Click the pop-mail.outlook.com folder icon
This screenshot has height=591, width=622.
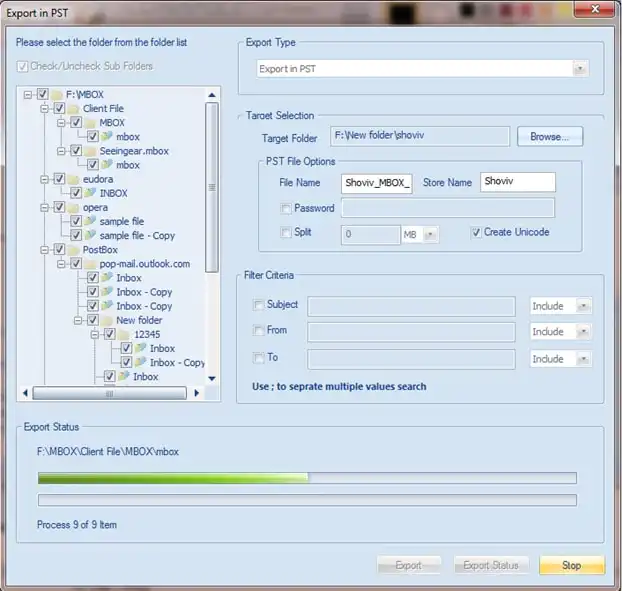tap(91, 264)
